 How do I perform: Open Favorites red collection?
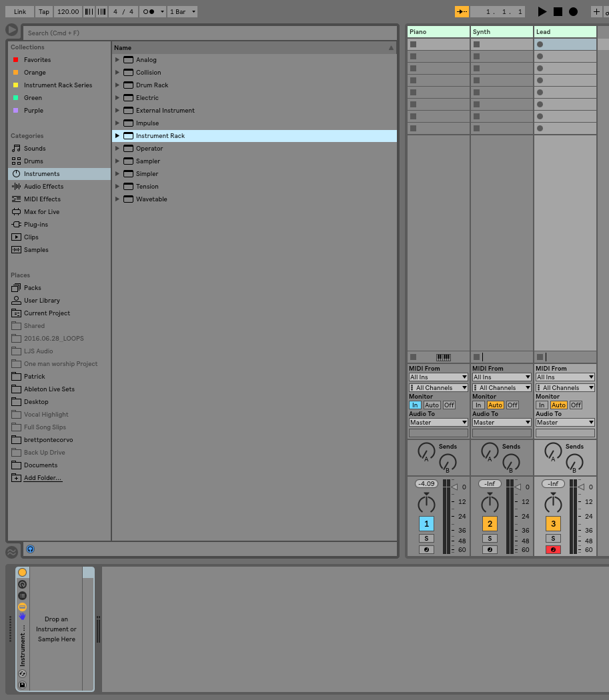pyautogui.click(x=37, y=60)
